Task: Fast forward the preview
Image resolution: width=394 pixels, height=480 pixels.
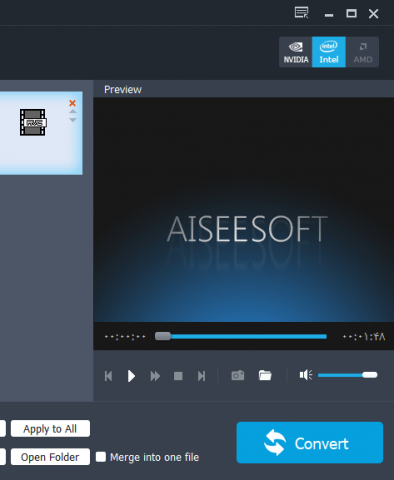Action: point(155,376)
